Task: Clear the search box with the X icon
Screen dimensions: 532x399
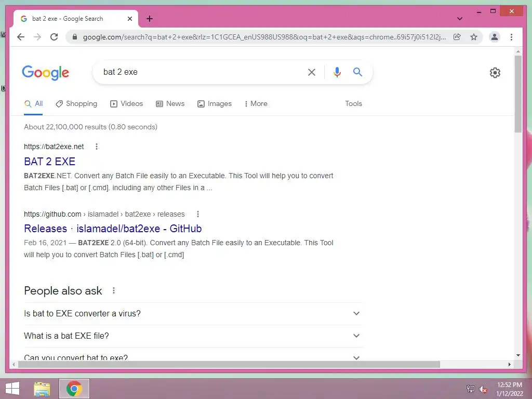Action: pyautogui.click(x=312, y=72)
